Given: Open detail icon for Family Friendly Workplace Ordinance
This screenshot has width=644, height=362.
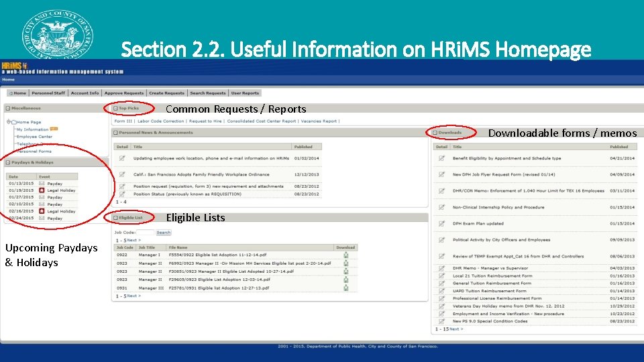Looking at the screenshot, I should (122, 174).
